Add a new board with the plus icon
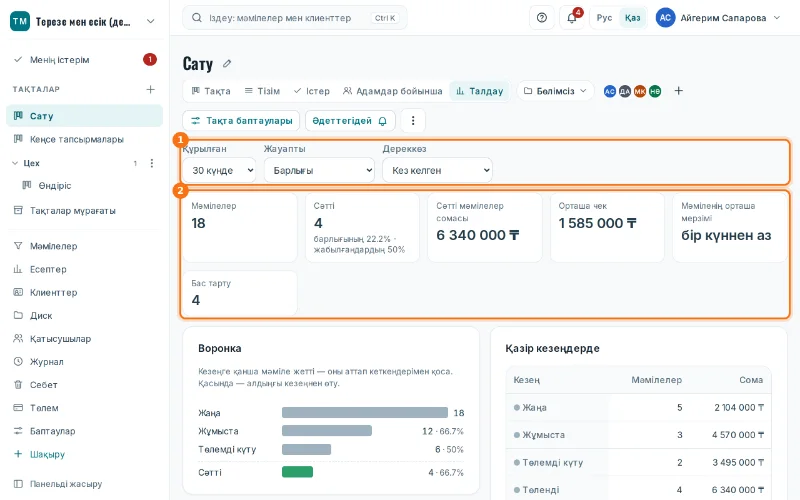Viewport: 800px width, 500px height. point(151,89)
